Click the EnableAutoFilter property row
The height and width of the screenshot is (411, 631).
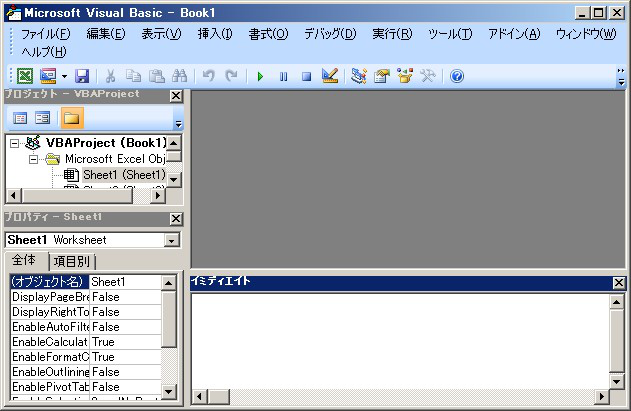point(86,327)
